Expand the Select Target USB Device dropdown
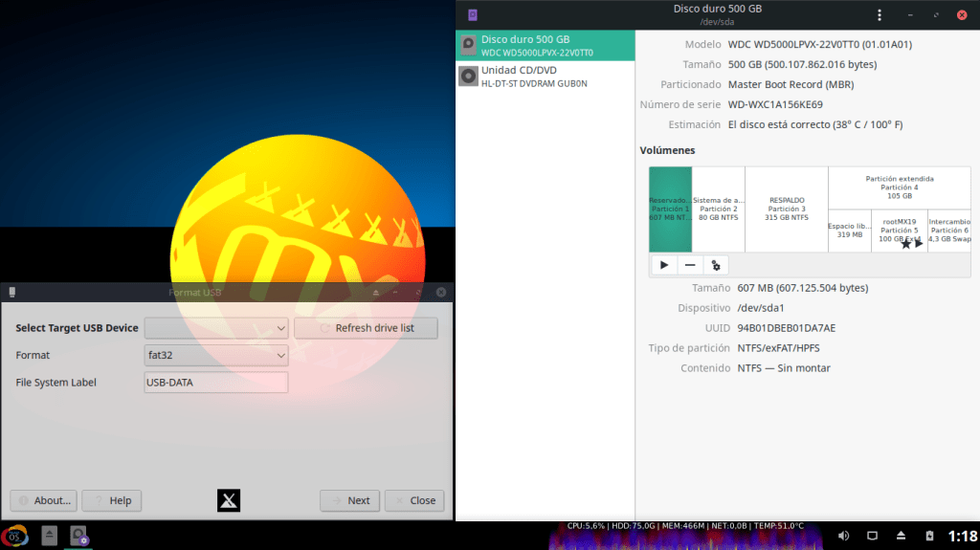The image size is (980, 550). tap(215, 328)
